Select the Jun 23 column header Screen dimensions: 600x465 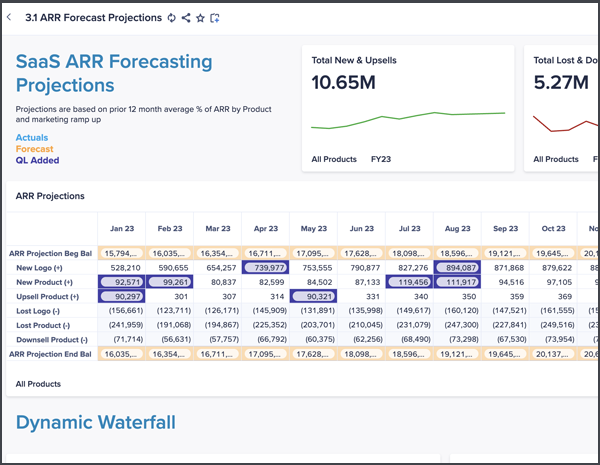[x=362, y=228]
